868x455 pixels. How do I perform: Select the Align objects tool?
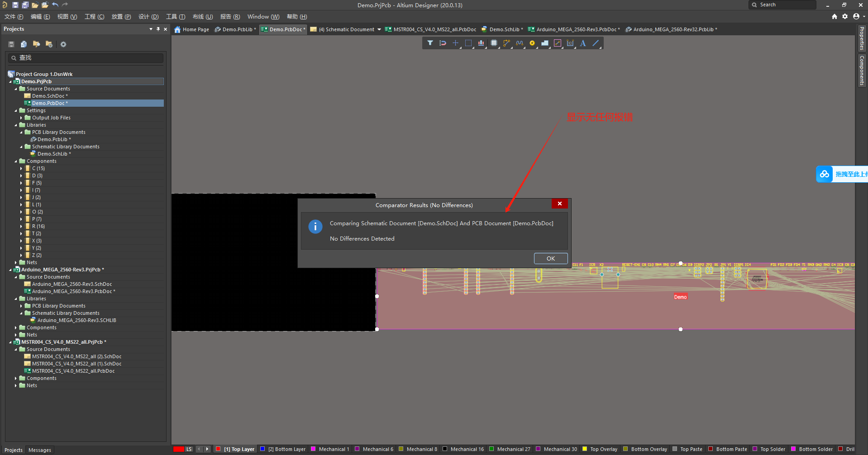click(481, 43)
